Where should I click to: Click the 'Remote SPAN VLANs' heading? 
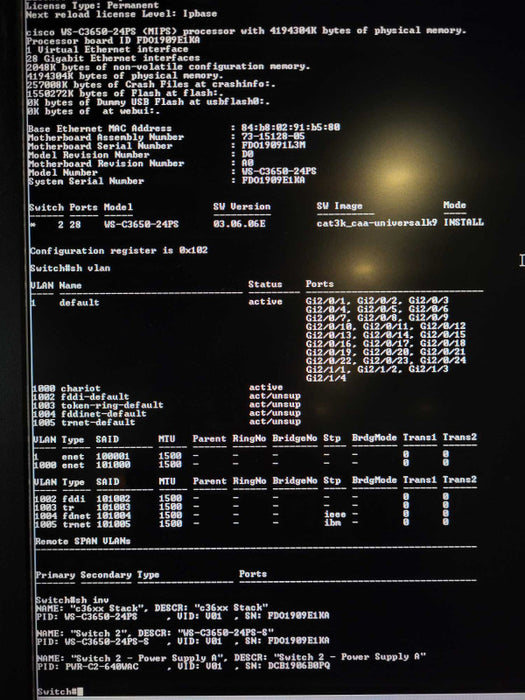[x=83, y=541]
